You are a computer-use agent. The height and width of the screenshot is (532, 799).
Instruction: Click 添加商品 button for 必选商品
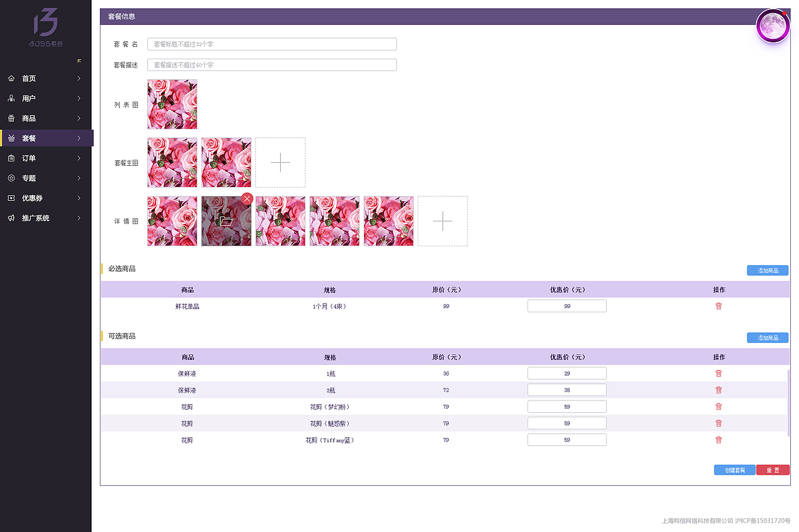point(768,271)
